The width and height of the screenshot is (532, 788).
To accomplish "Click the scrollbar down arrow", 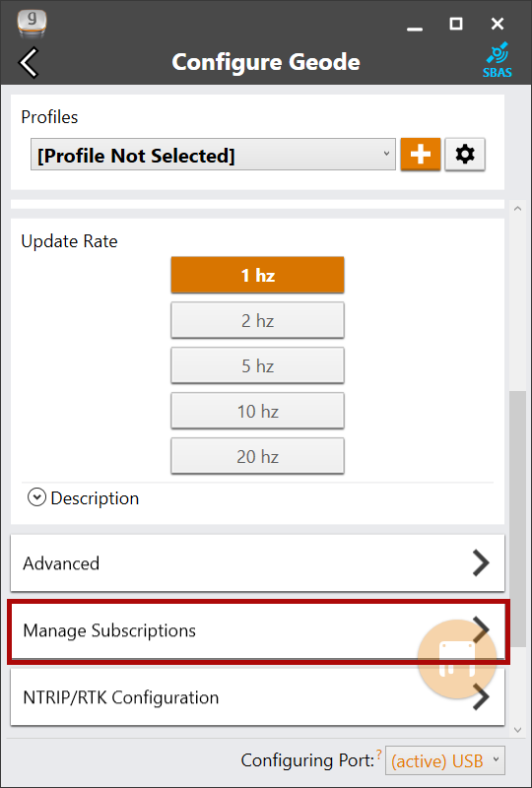I will pyautogui.click(x=518, y=730).
